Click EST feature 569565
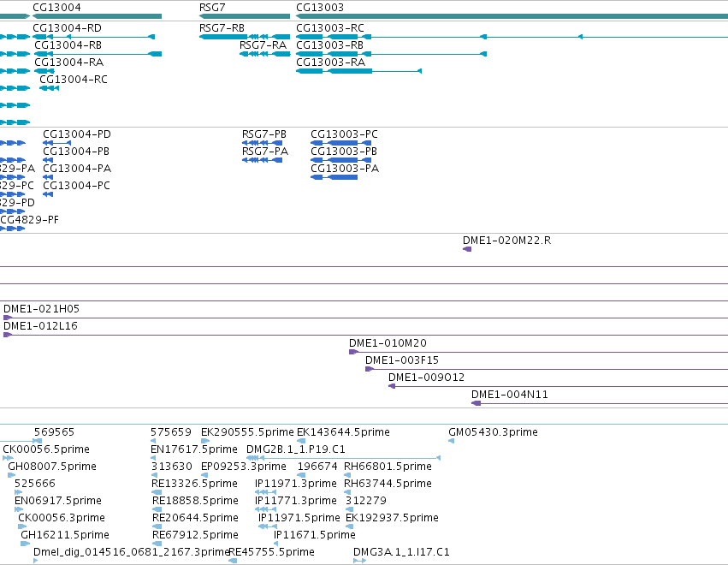728x565 pixels. pos(54,432)
